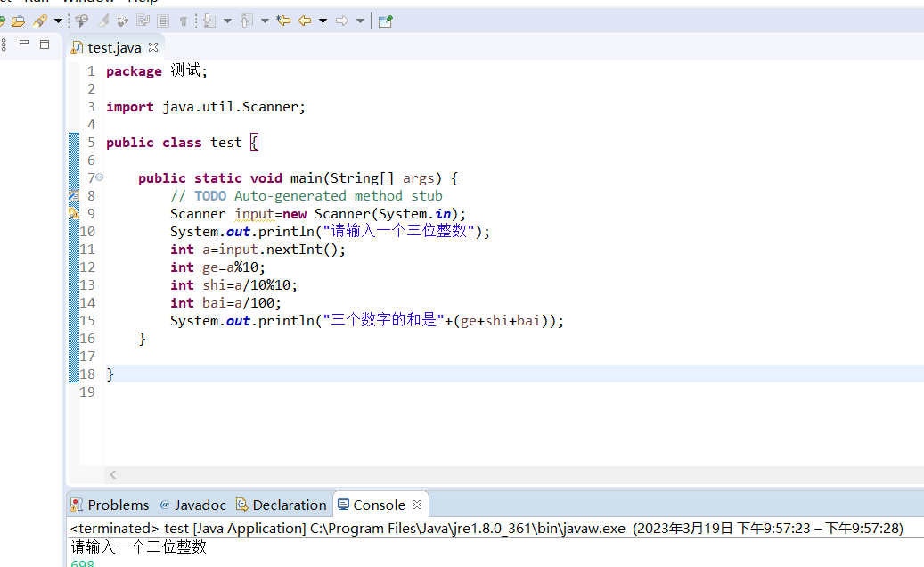Click 'ge=a%10;' on line 12

click(234, 267)
